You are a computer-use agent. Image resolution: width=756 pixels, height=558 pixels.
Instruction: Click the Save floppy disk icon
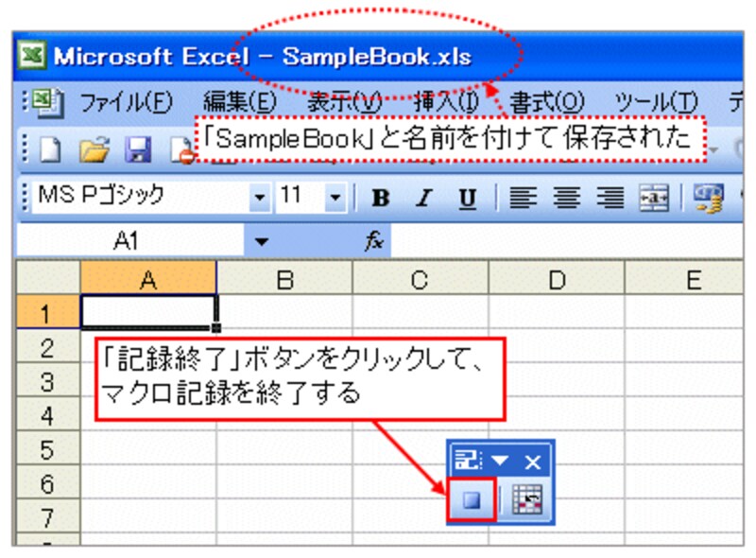coord(138,149)
